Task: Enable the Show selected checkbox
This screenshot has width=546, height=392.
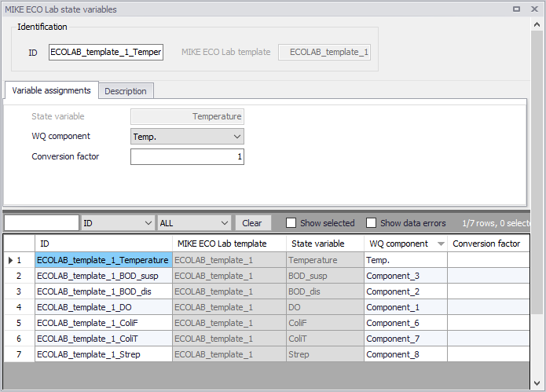Action: (x=291, y=223)
